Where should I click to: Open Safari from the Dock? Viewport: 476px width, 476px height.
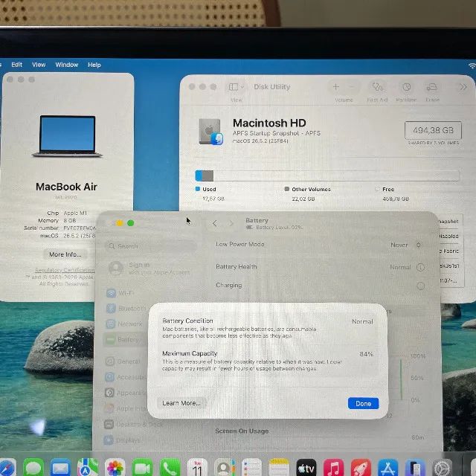7,468
